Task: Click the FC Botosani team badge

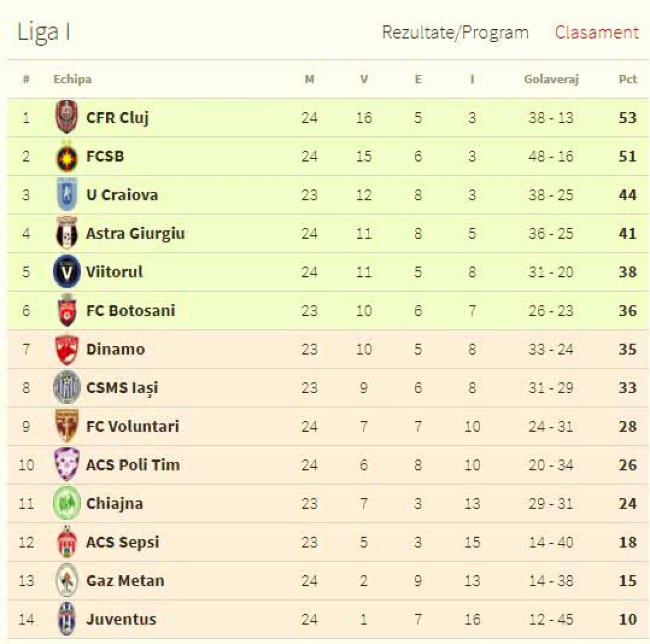Action: [x=67, y=310]
